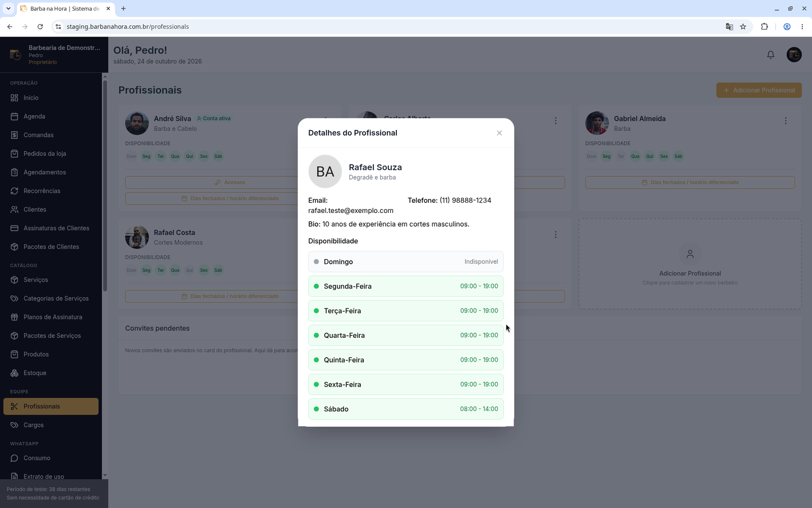This screenshot has height=508, width=812.
Task: Click the Planos de Assinatura gift icon
Action: 14,317
